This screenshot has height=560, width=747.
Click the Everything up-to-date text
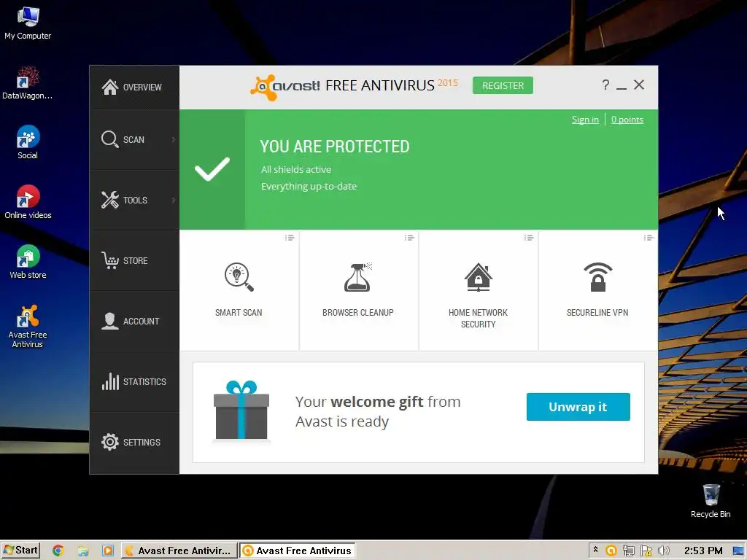(x=309, y=186)
